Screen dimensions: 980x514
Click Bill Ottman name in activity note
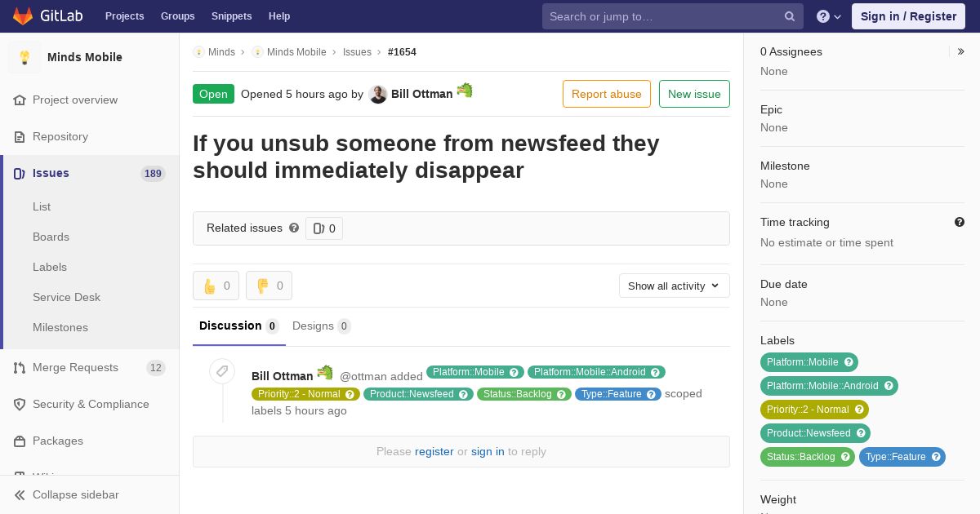[x=282, y=376]
